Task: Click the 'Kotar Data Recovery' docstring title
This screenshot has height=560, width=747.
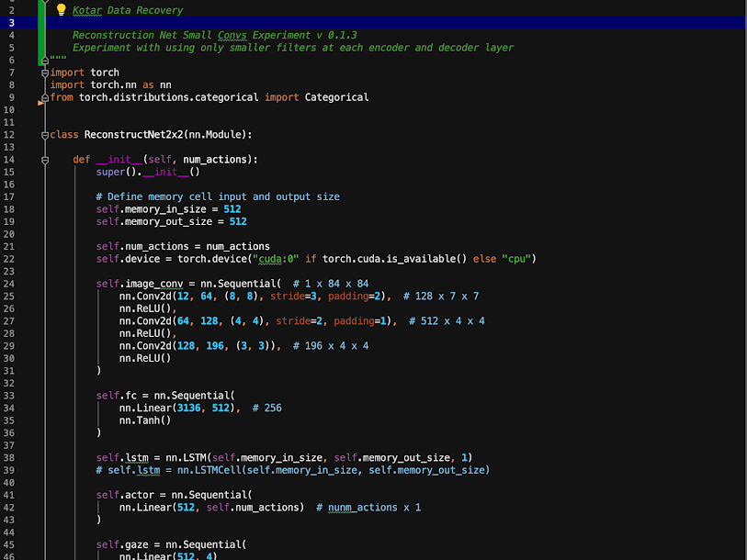Action: (128, 10)
